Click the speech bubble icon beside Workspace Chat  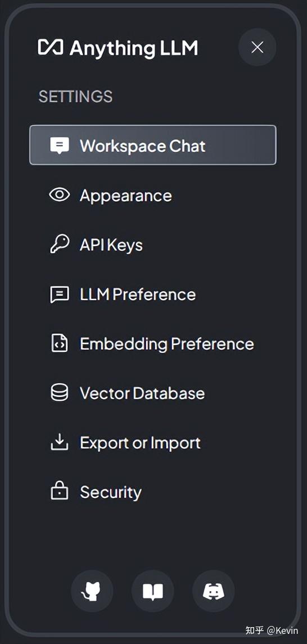pos(60,146)
